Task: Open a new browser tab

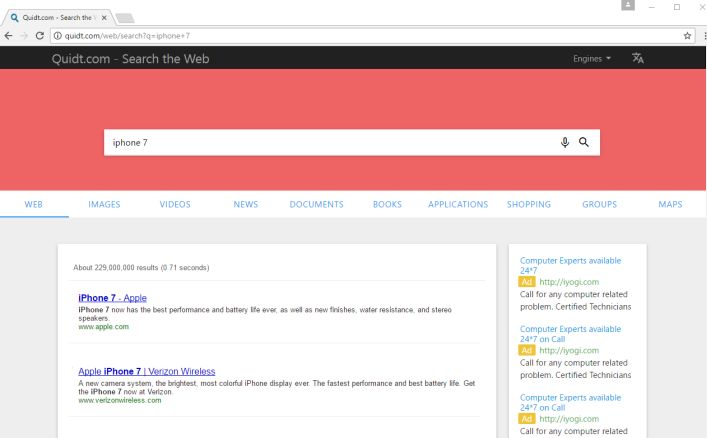Action: pos(125,18)
